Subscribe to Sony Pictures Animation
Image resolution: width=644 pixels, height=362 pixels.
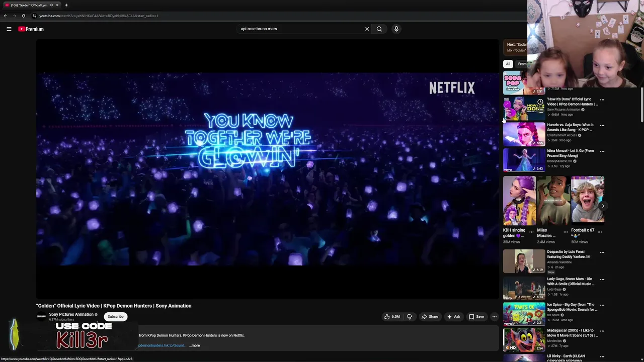click(115, 317)
